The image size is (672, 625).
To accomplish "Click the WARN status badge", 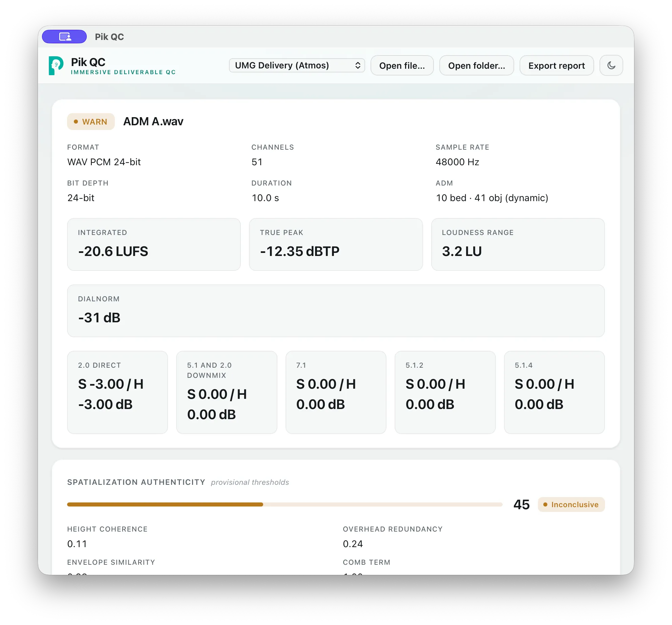I will point(91,122).
